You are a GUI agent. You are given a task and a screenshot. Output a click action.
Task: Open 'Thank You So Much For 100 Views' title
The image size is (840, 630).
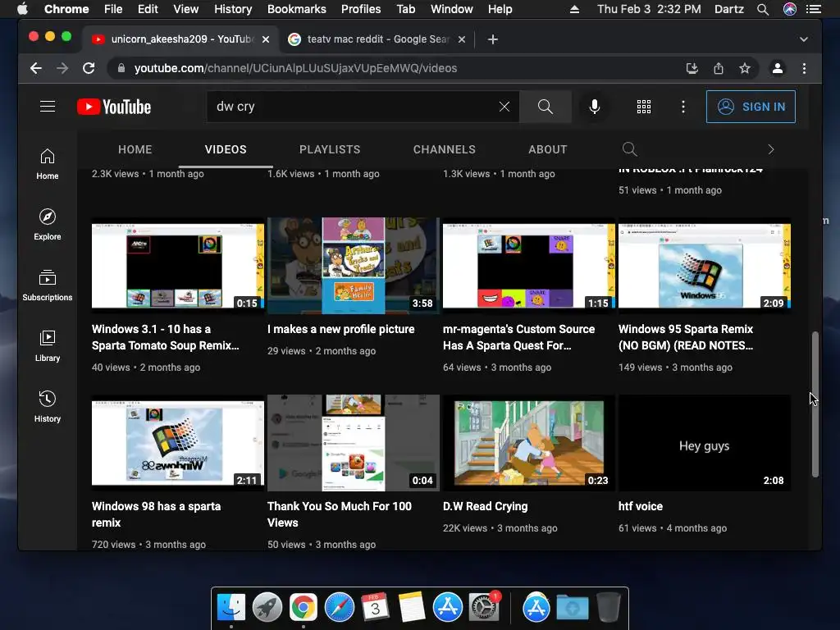point(339,514)
